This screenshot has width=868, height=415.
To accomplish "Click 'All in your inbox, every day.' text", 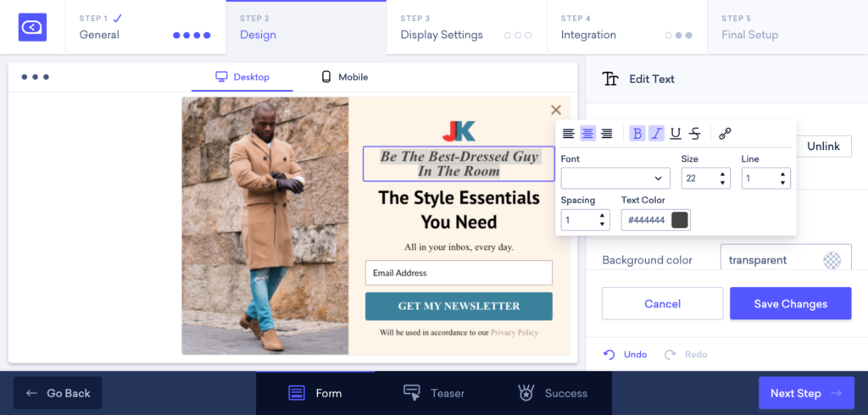I will click(459, 246).
